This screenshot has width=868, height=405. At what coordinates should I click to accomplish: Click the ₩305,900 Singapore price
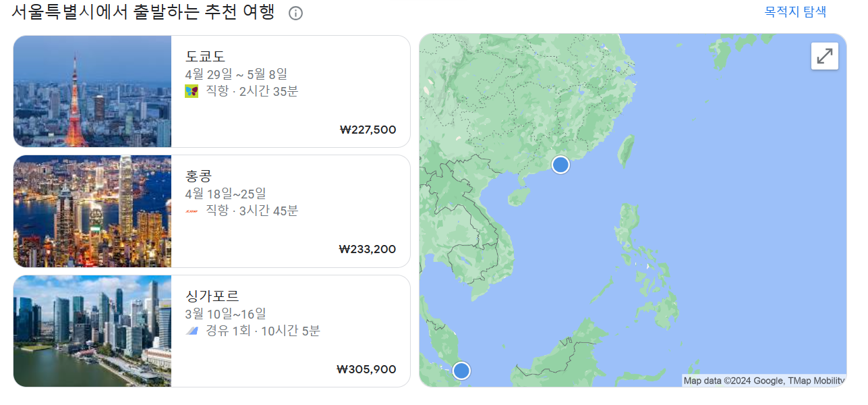click(367, 369)
